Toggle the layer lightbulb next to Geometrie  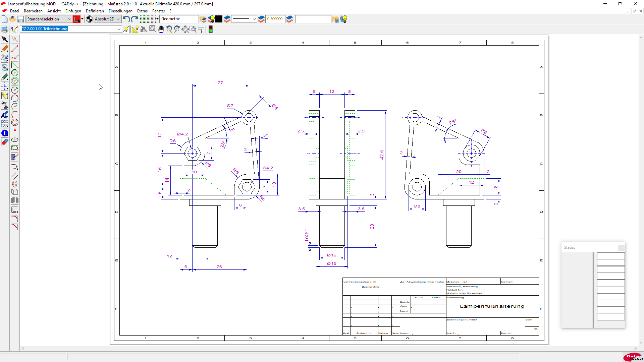(211, 19)
